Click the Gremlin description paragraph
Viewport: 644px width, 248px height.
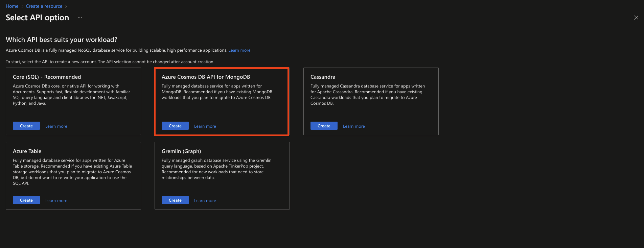[x=216, y=169]
